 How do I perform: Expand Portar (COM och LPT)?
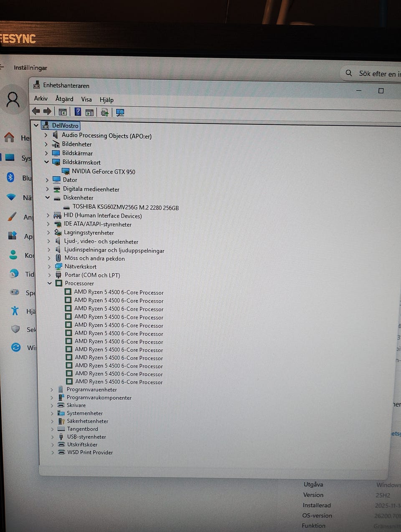tap(50, 275)
